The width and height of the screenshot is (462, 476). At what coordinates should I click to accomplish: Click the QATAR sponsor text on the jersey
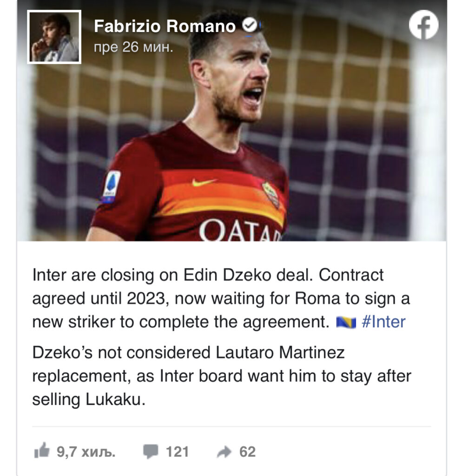[240, 231]
